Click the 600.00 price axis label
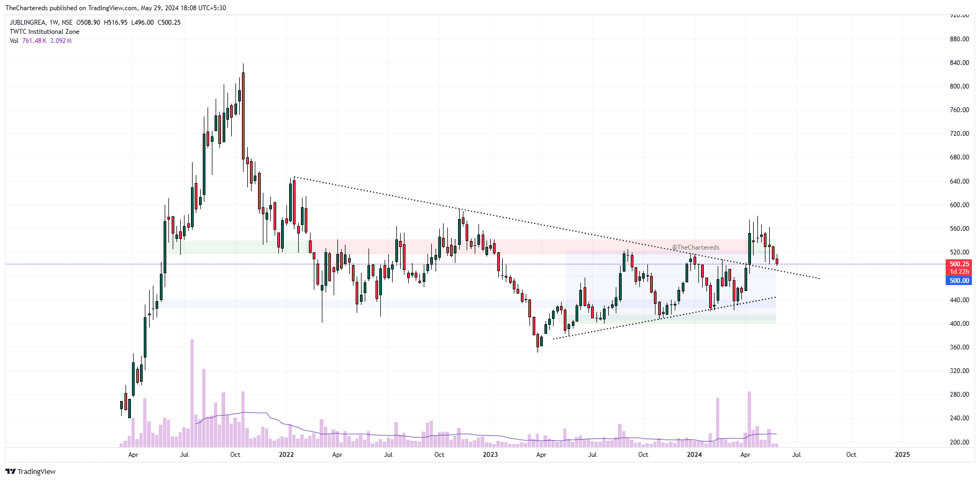Screen dimensions: 980x481 (x=959, y=205)
